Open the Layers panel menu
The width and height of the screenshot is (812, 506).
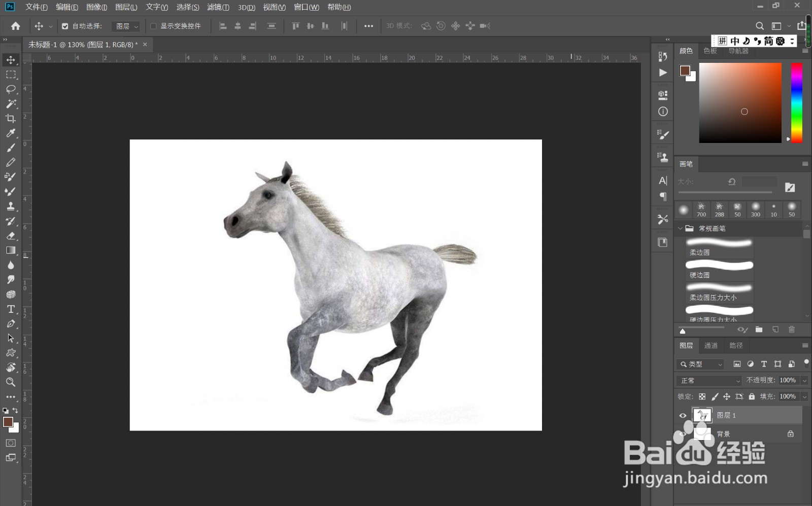805,345
